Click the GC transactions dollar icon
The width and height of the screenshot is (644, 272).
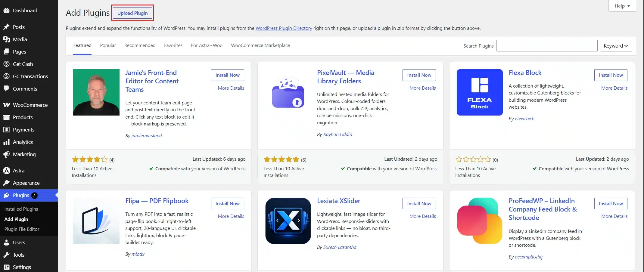coord(6,76)
